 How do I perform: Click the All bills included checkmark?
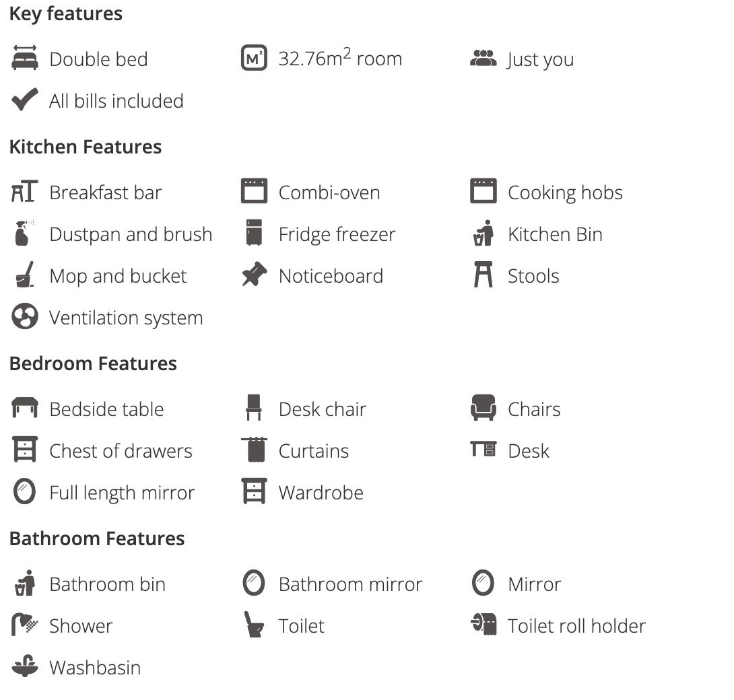tap(25, 99)
